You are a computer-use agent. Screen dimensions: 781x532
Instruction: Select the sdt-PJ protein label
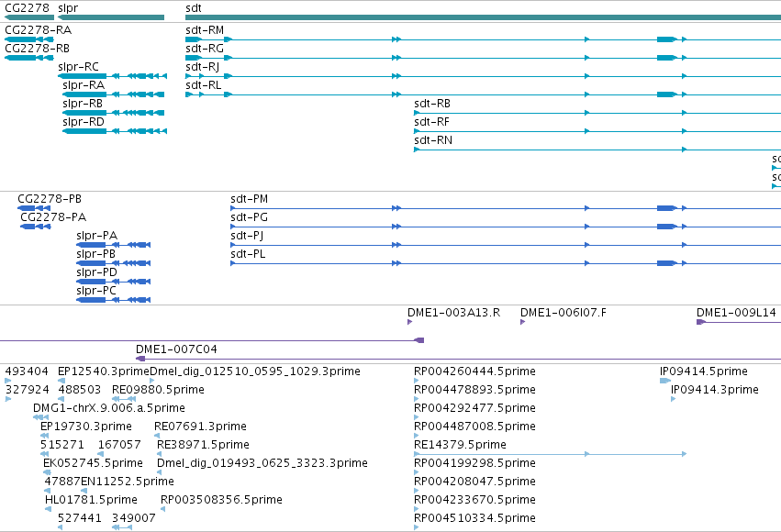(247, 236)
